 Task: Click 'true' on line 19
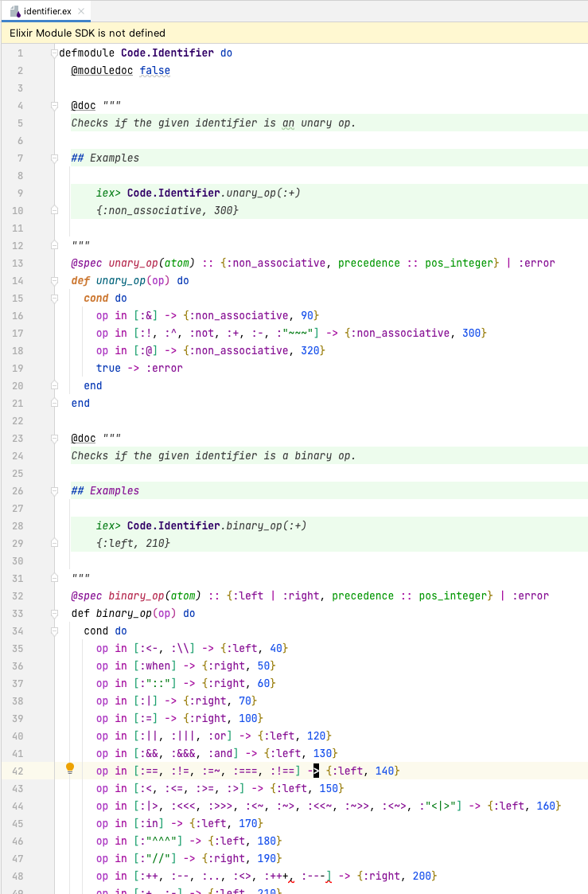coord(108,368)
